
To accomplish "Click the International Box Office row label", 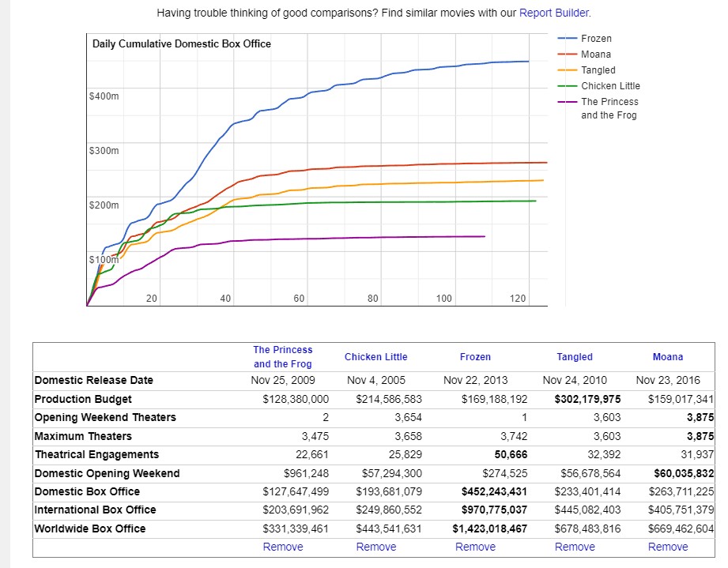I will pos(95,510).
